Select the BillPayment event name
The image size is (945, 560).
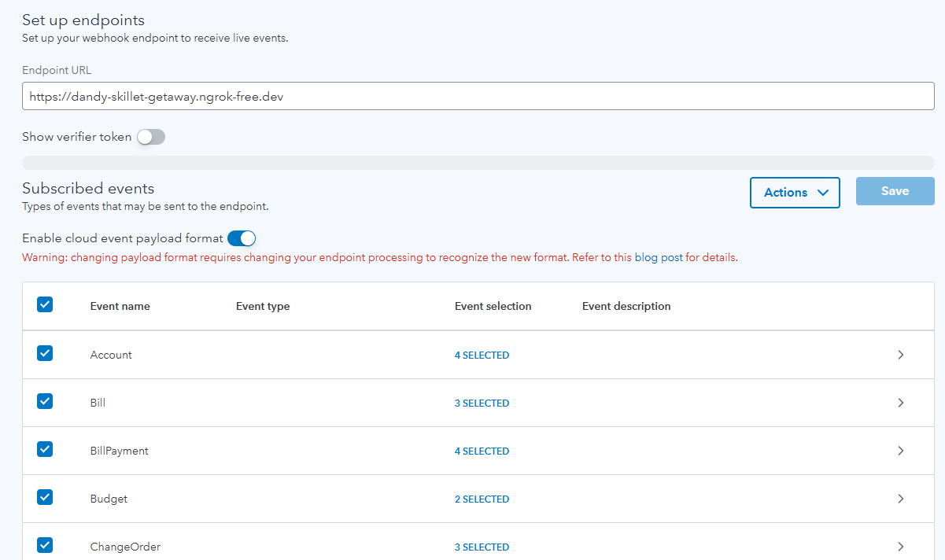click(x=120, y=451)
